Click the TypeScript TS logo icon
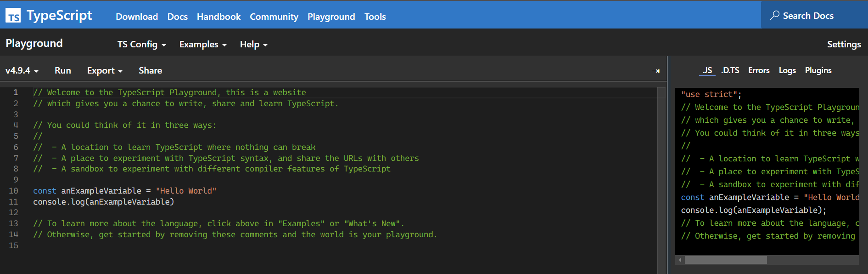 click(13, 16)
